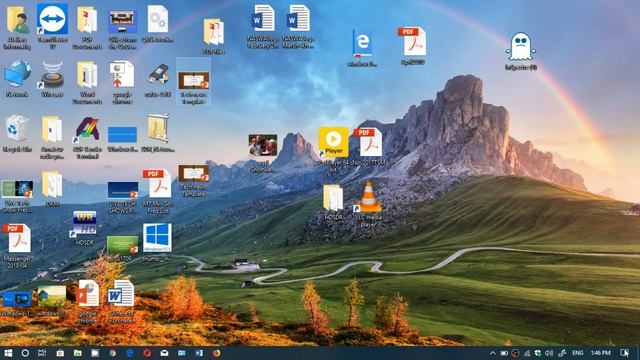Open the Action Center notifications icon
This screenshot has height=360, width=640.
pos(624,353)
